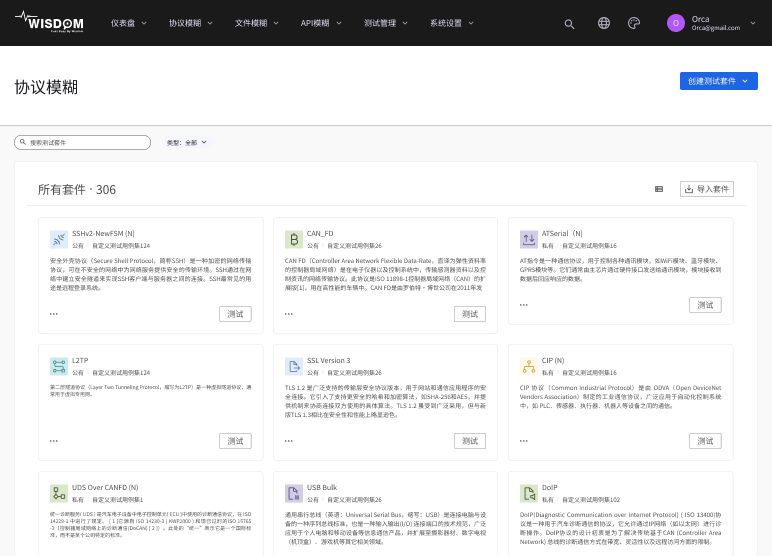This screenshot has width=772, height=556.
Task: Click the 所有套件 · 306 heading
Action: point(77,190)
